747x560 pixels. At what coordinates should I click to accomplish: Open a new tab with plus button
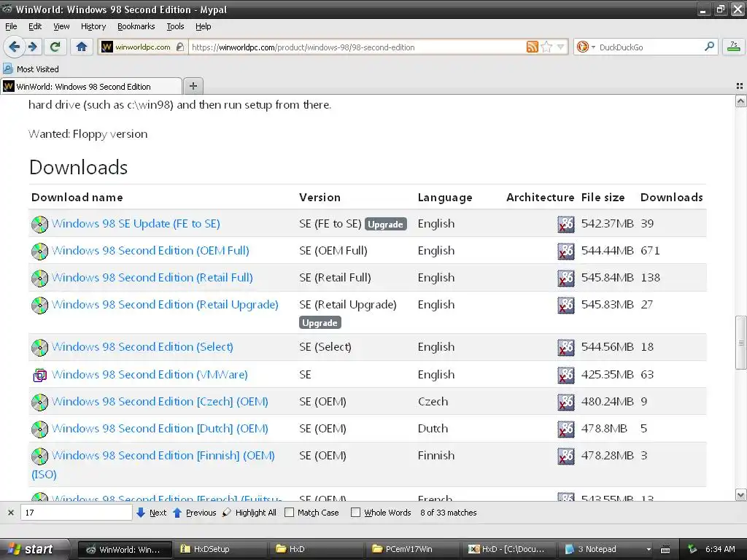coord(193,86)
